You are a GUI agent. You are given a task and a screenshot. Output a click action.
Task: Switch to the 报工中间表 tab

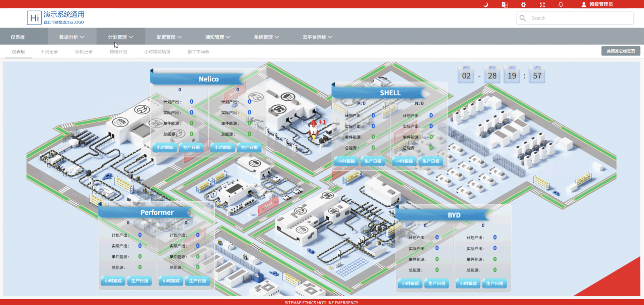(x=198, y=52)
